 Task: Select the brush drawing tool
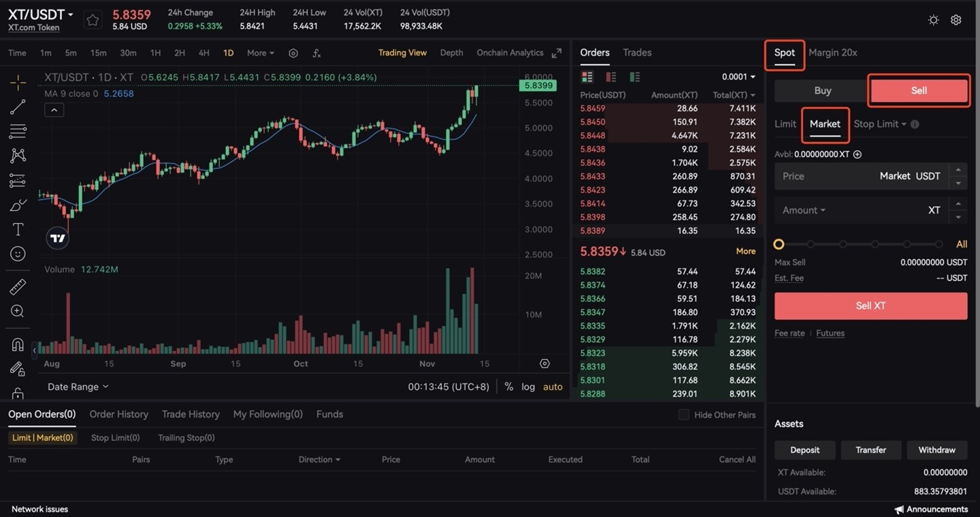click(x=18, y=205)
